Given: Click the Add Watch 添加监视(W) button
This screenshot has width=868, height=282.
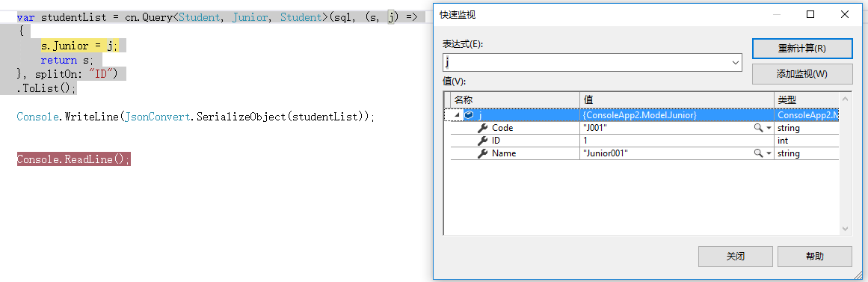Looking at the screenshot, I should pos(801,74).
